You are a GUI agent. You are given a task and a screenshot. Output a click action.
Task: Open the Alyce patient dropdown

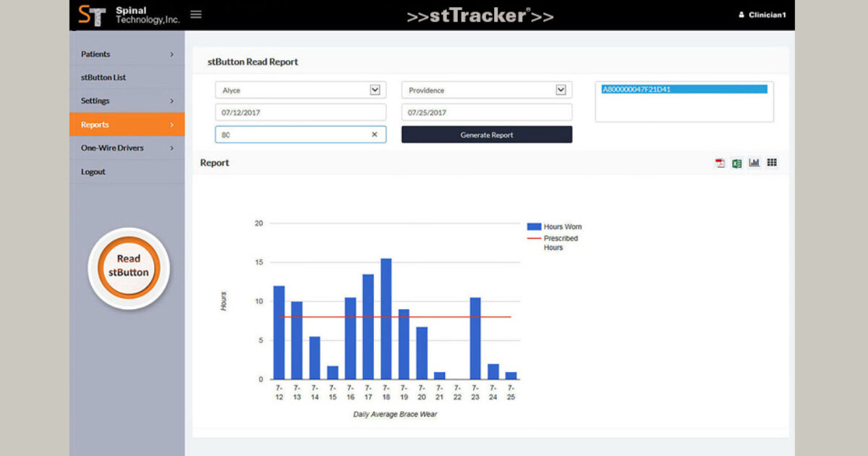375,89
